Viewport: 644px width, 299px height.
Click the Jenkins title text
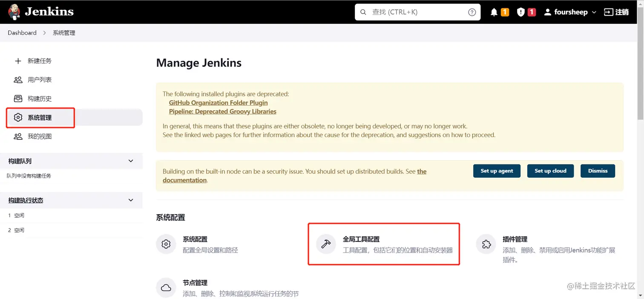49,12
